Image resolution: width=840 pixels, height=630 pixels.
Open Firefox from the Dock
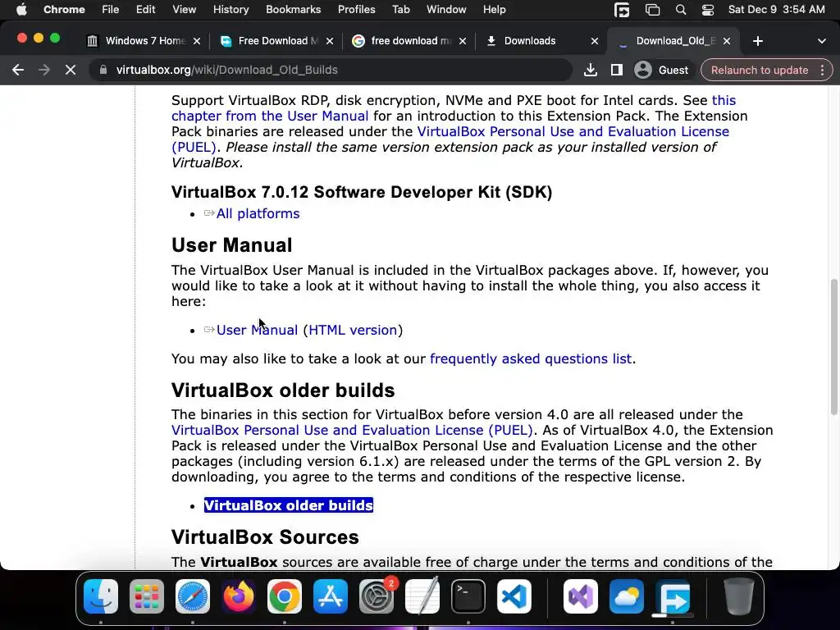pyautogui.click(x=239, y=596)
